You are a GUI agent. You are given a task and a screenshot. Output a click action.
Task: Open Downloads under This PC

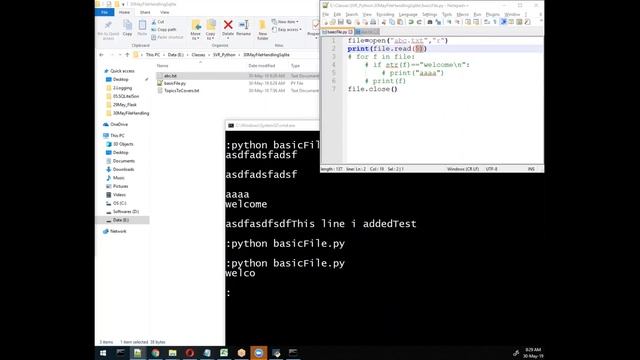(123, 169)
